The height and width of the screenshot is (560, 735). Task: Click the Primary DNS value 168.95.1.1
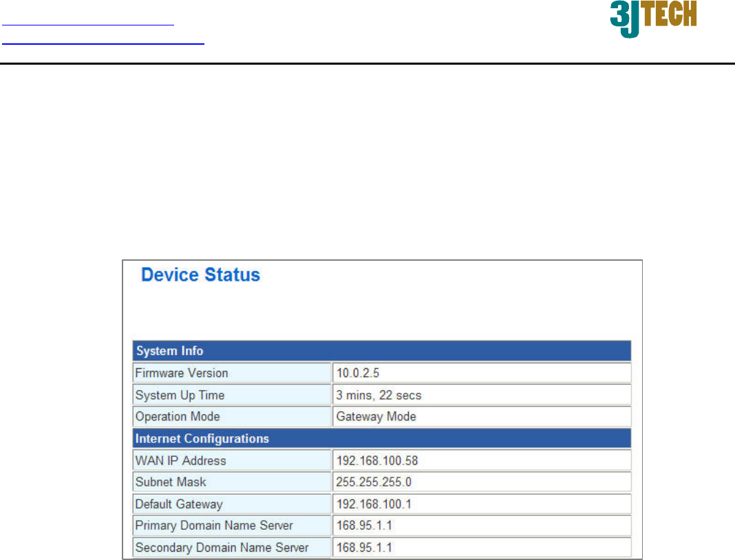click(x=364, y=526)
